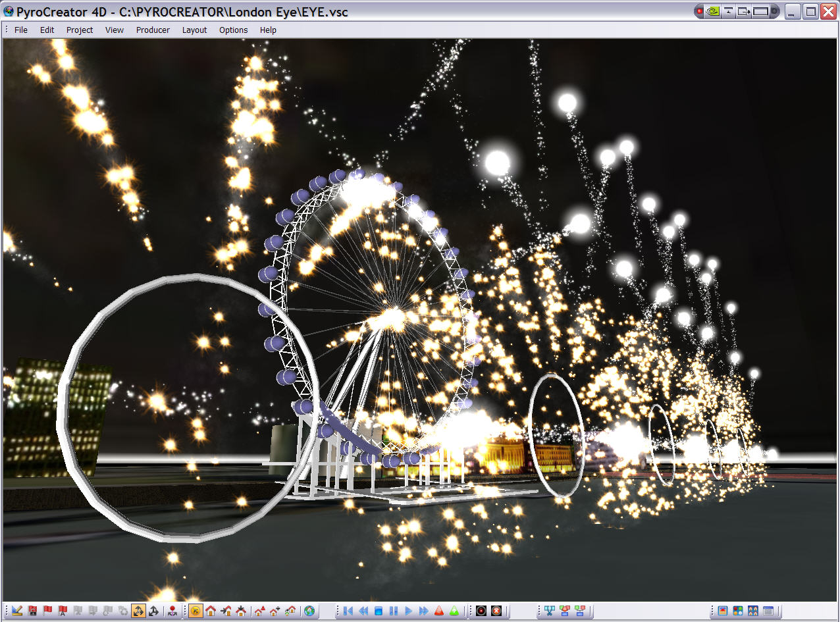This screenshot has width=840, height=622.
Task: Pause the simulation playback
Action: pos(393,611)
